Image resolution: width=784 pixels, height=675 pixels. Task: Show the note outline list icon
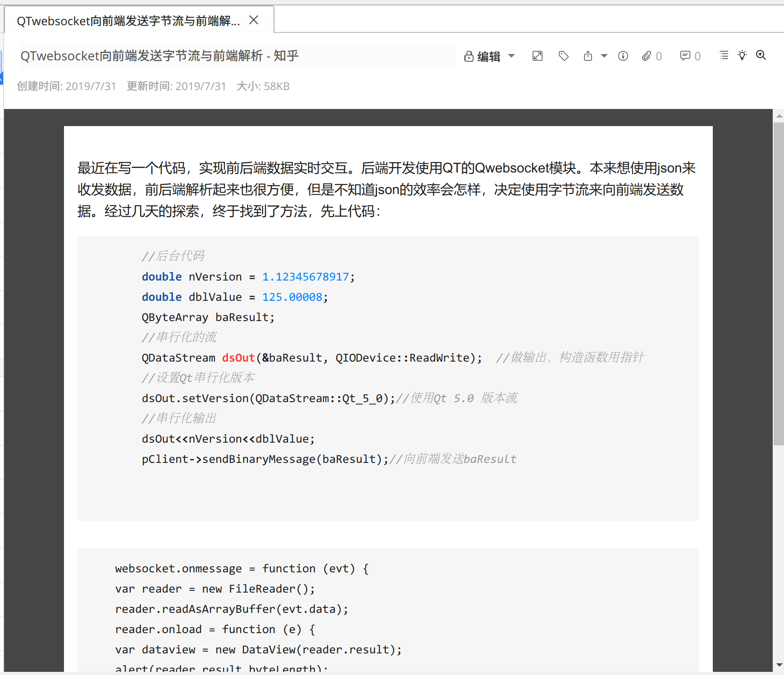click(x=724, y=55)
